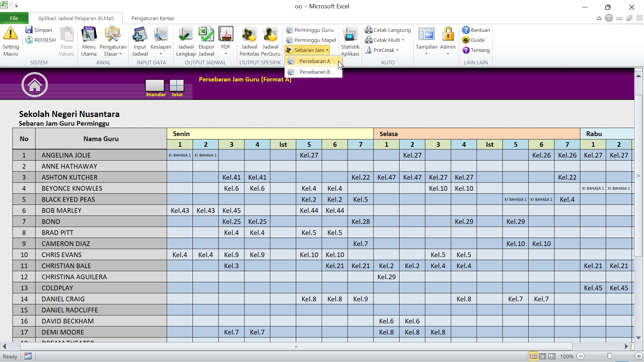
Task: Click the zoom in plus button
Action: [x=639, y=356]
